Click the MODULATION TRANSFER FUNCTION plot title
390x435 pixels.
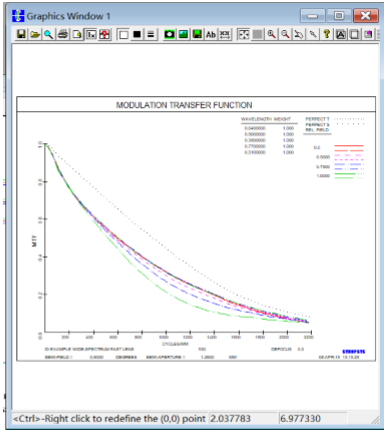(x=184, y=105)
